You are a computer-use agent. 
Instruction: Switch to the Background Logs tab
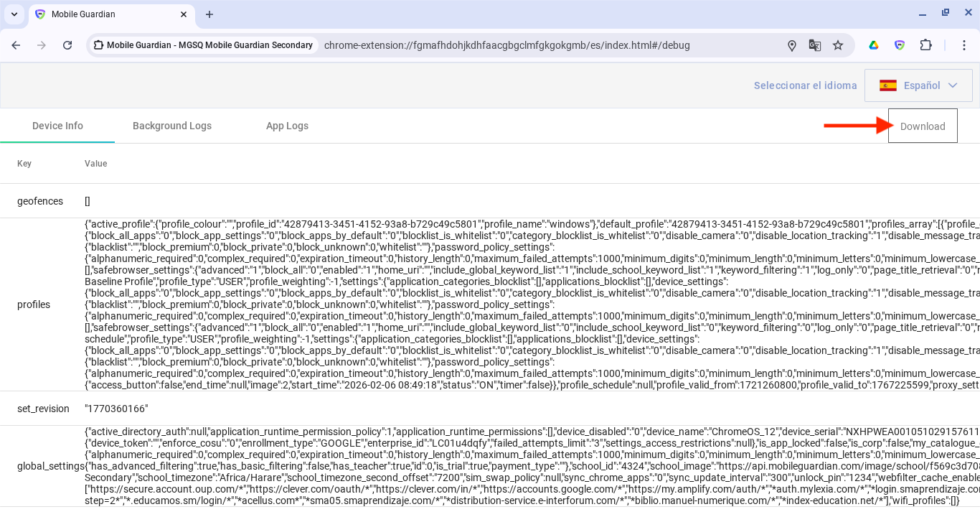point(172,126)
